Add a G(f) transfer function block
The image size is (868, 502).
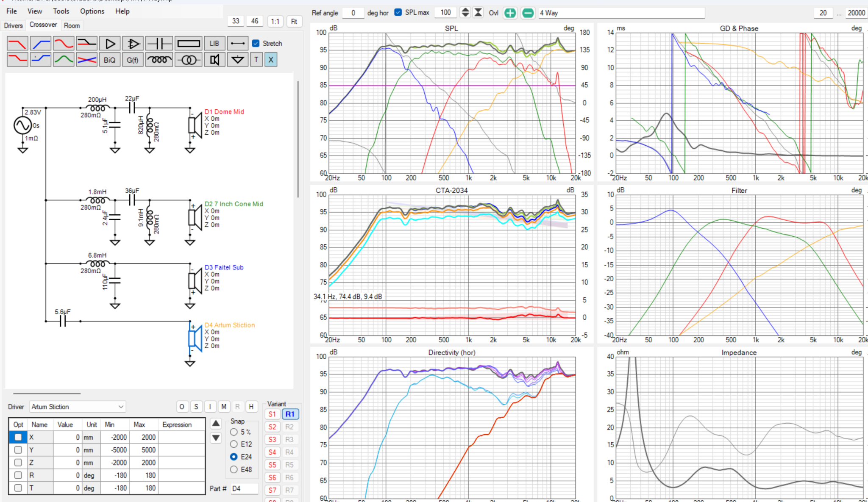(133, 60)
